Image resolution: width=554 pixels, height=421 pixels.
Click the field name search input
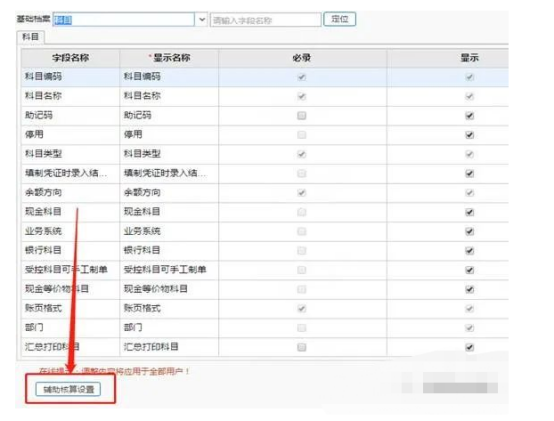pyautogui.click(x=266, y=20)
